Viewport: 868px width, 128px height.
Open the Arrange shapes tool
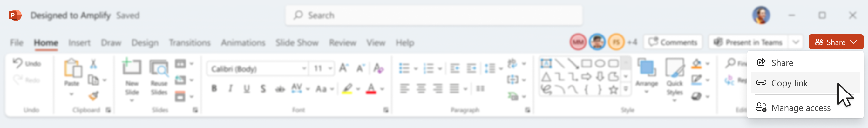click(646, 76)
